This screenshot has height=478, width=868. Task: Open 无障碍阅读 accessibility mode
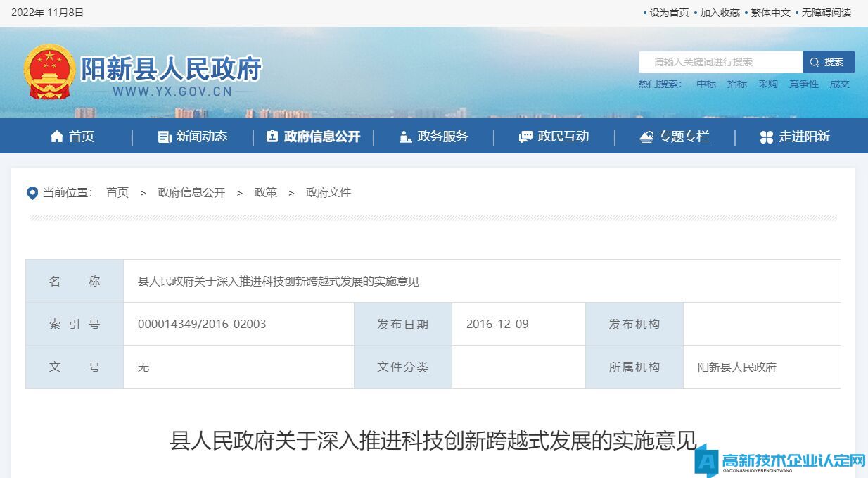click(x=826, y=13)
